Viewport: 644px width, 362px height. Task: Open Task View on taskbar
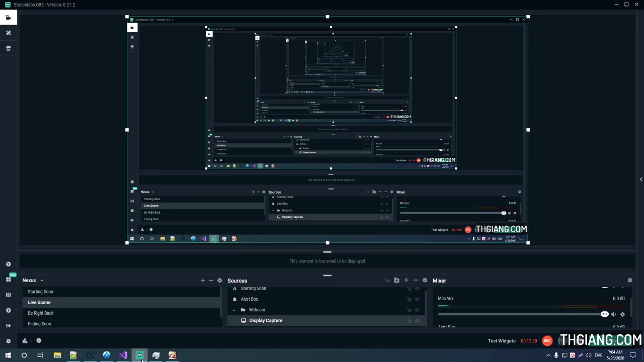pyautogui.click(x=40, y=355)
